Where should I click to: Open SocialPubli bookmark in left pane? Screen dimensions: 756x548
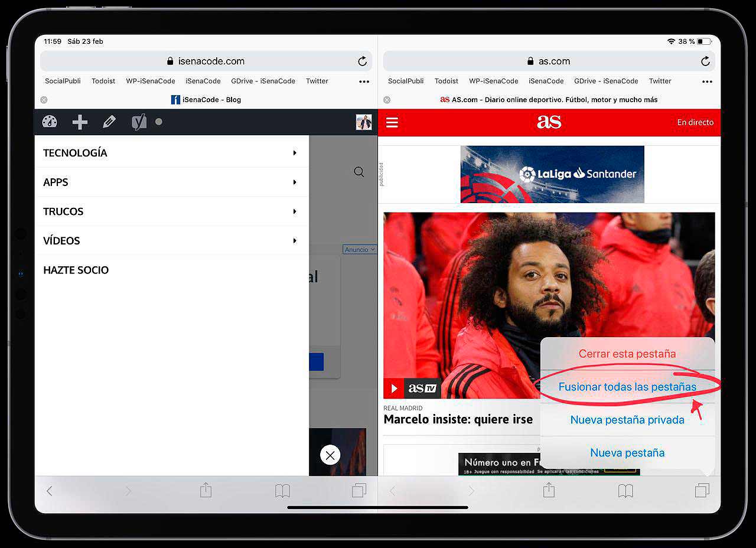click(x=63, y=81)
